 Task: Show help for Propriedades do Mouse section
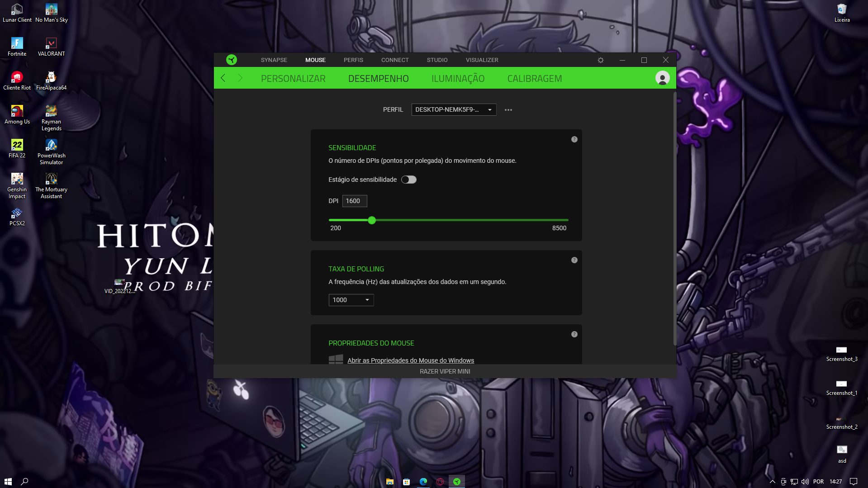click(574, 334)
